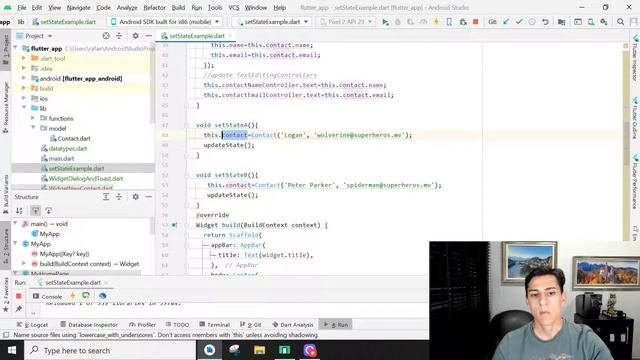Click the Run panel red stop button
This screenshot has height=360, width=640.
[x=18, y=296]
